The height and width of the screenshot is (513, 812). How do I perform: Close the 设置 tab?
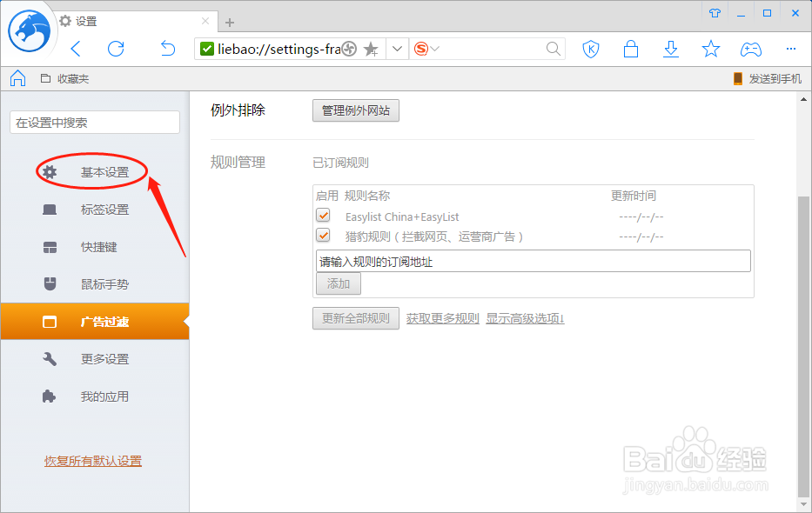coord(205,21)
